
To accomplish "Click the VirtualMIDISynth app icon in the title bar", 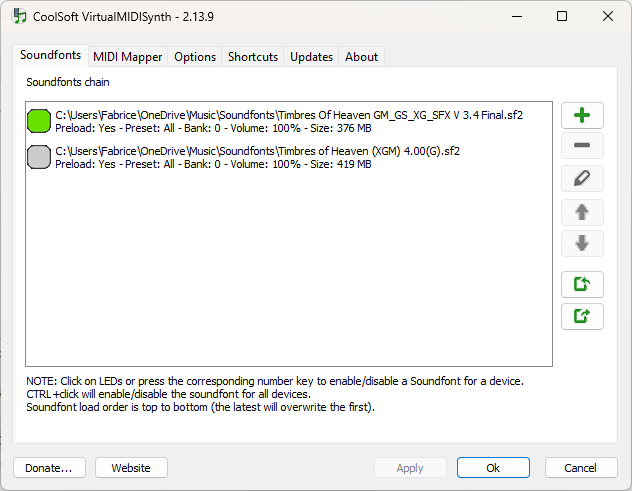I will point(19,16).
